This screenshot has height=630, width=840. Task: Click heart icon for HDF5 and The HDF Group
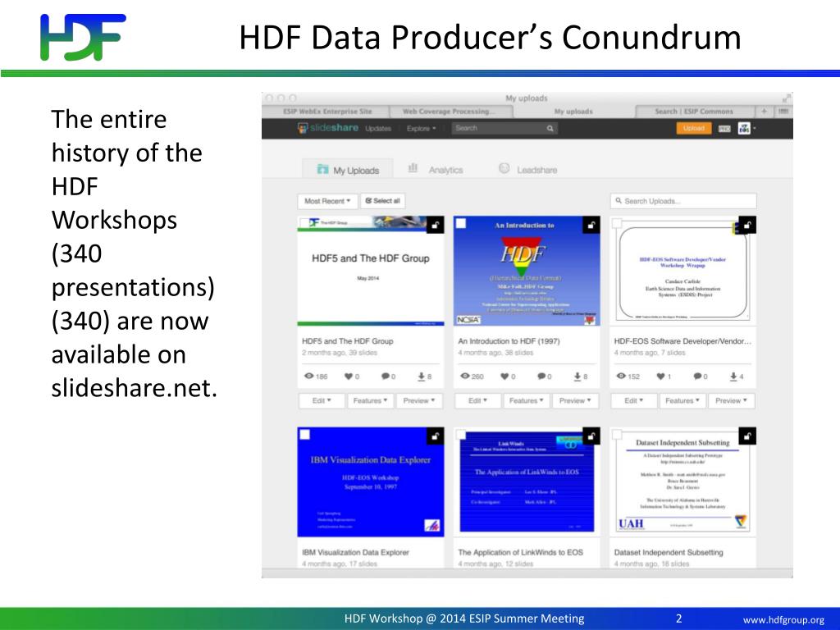point(349,376)
